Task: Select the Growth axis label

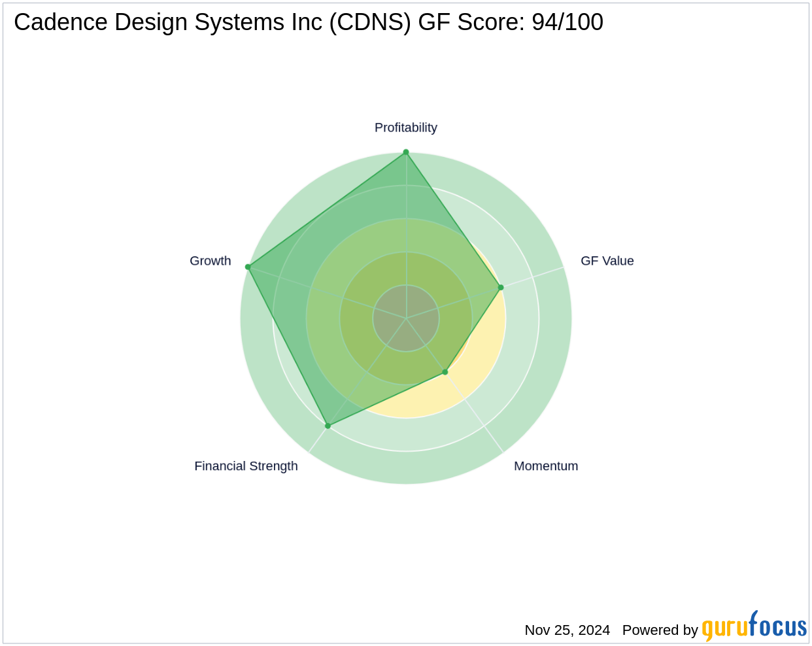Action: 211,261
